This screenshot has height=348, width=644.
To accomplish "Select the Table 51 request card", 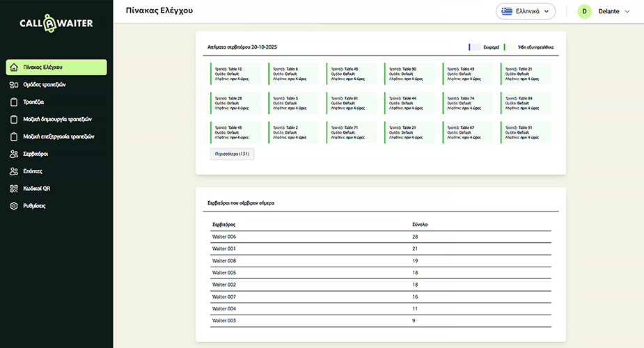I will click(526, 132).
